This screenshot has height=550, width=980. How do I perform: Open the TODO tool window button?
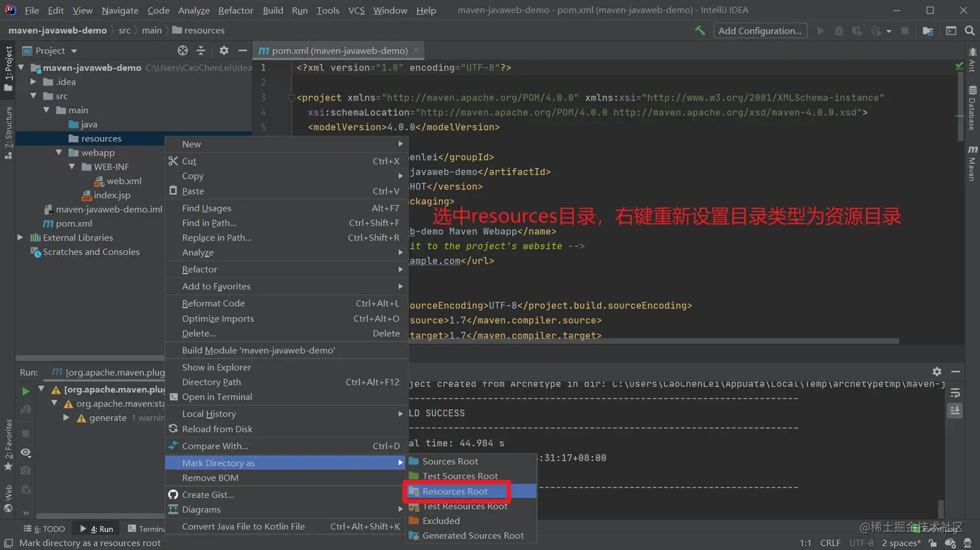pyautogui.click(x=44, y=529)
